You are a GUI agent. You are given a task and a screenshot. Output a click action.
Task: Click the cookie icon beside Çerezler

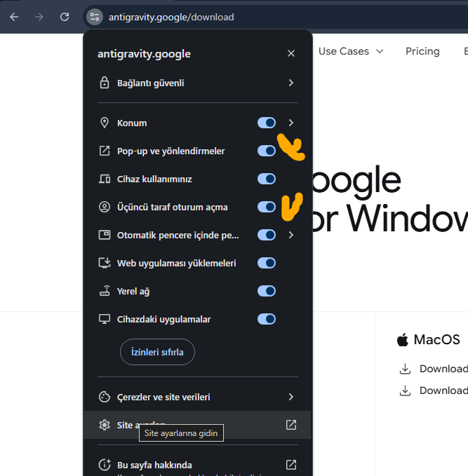[x=105, y=397]
